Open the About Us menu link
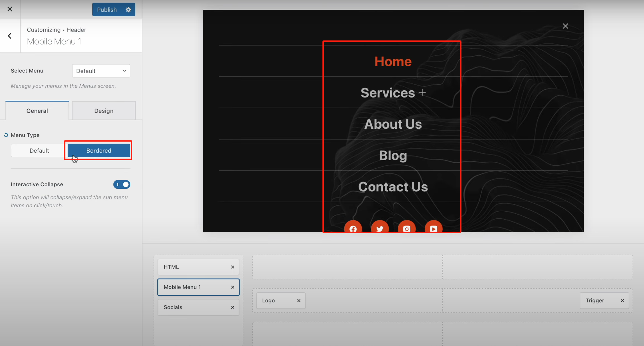The image size is (644, 346). (x=393, y=124)
